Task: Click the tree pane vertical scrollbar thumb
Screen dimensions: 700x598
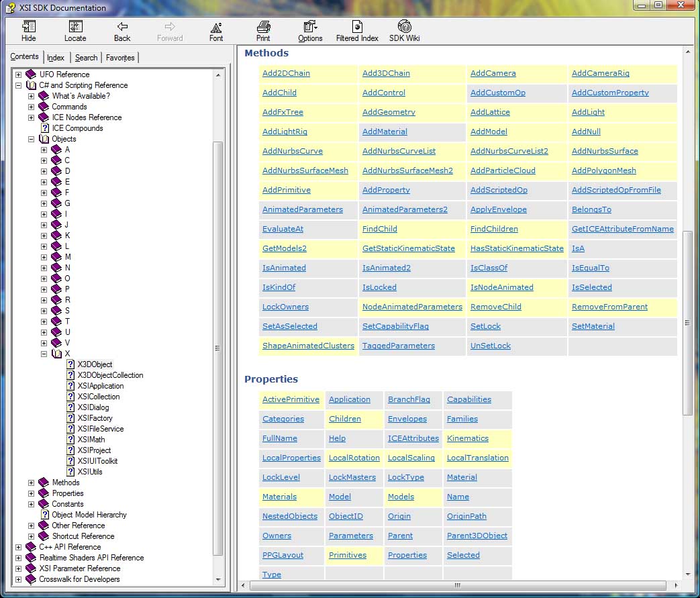Action: coord(217,348)
